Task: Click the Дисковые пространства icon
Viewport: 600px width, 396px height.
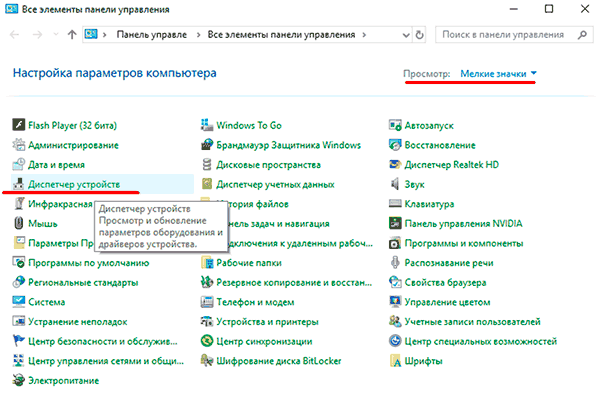Action: [x=207, y=165]
